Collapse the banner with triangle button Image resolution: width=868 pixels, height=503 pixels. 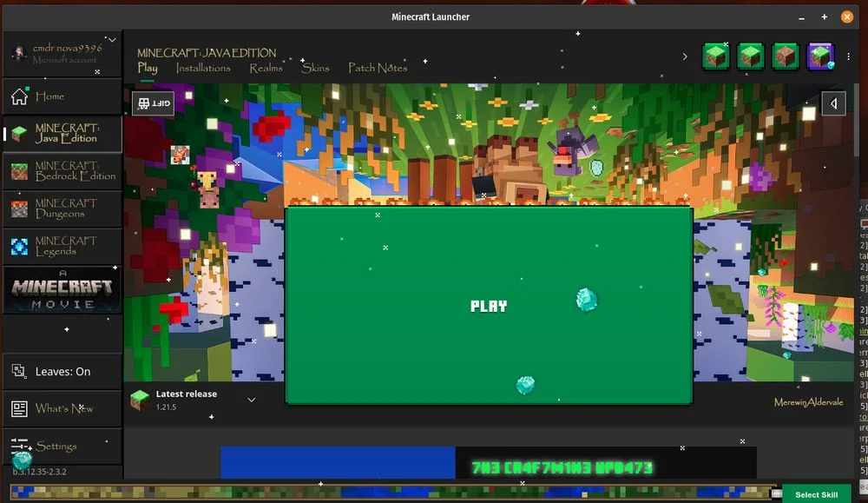click(x=833, y=104)
